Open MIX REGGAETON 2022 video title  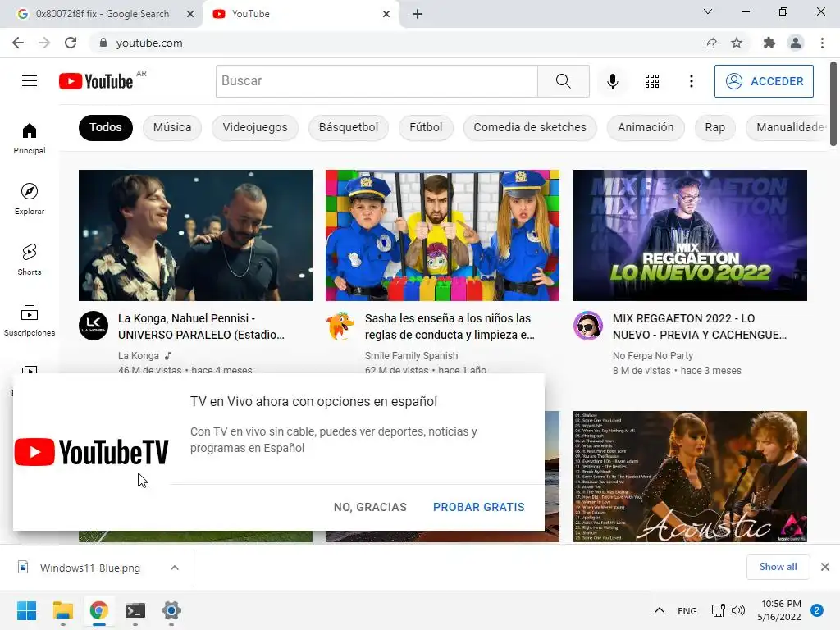pyautogui.click(x=700, y=326)
